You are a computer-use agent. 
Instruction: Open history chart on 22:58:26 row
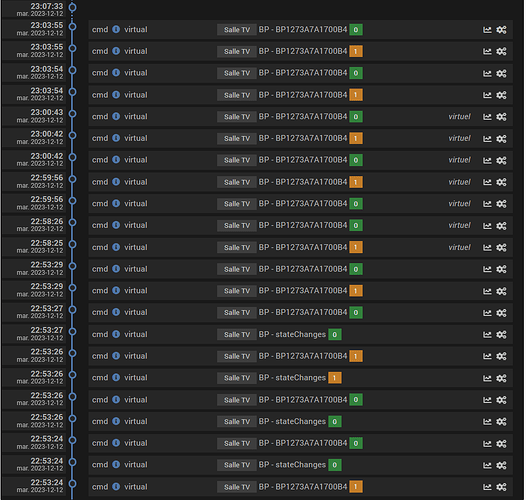(x=487, y=226)
